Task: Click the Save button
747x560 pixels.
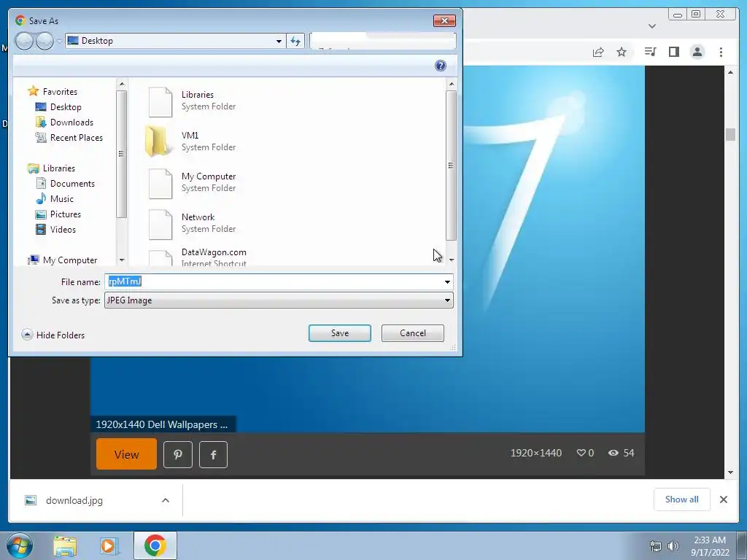Action: pos(340,333)
